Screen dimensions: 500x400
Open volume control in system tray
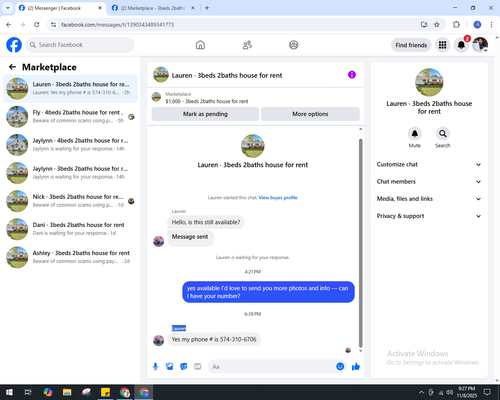(x=449, y=392)
